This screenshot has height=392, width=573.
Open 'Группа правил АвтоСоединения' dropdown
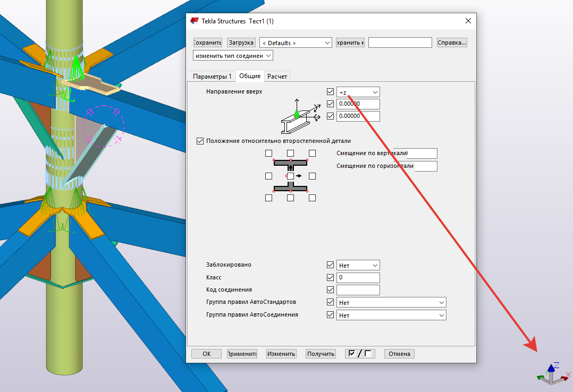[391, 315]
